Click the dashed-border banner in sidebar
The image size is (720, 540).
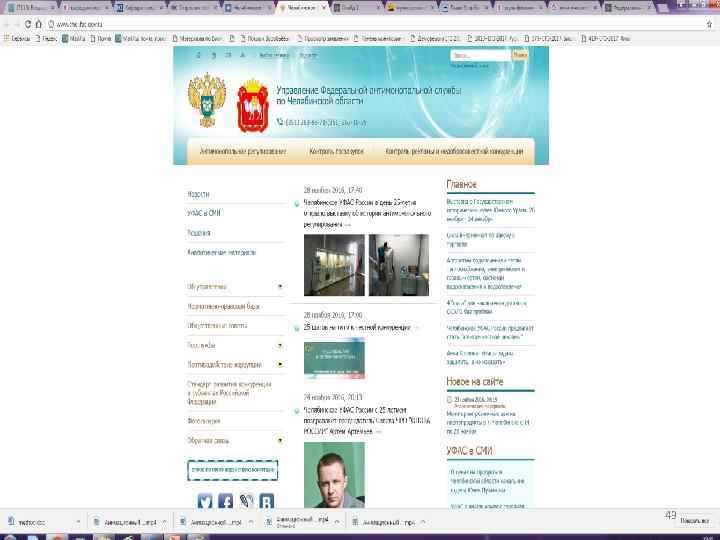coord(232,470)
